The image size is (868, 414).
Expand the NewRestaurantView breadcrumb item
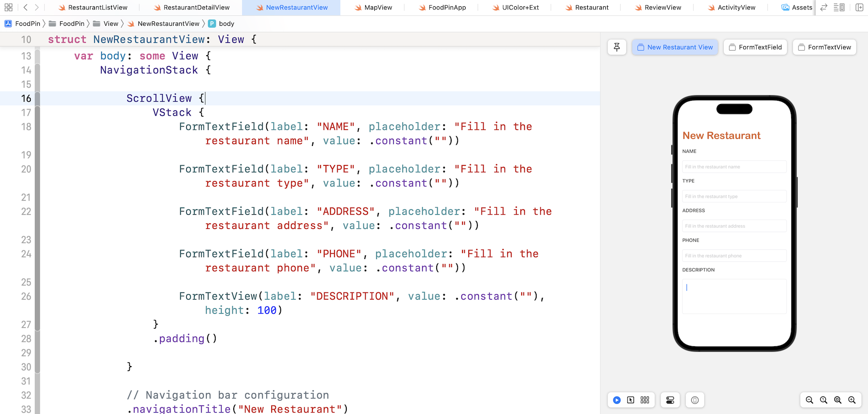pyautogui.click(x=168, y=24)
